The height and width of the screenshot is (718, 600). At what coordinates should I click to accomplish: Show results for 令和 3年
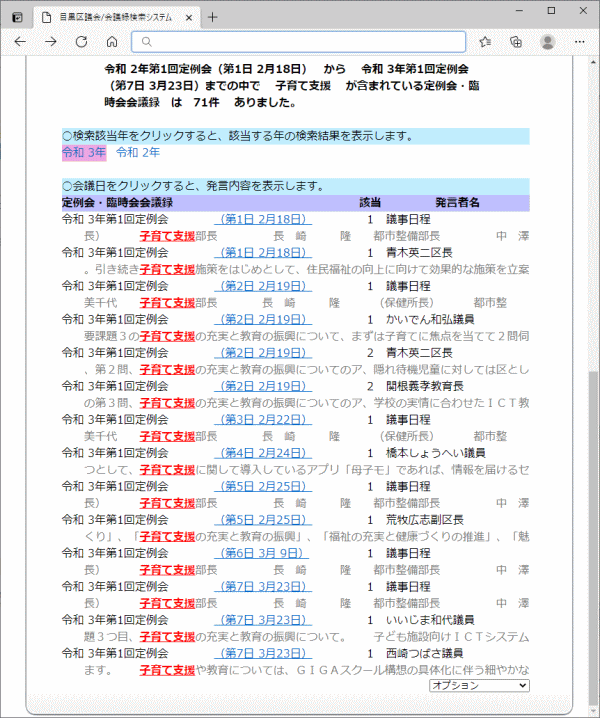(84, 152)
